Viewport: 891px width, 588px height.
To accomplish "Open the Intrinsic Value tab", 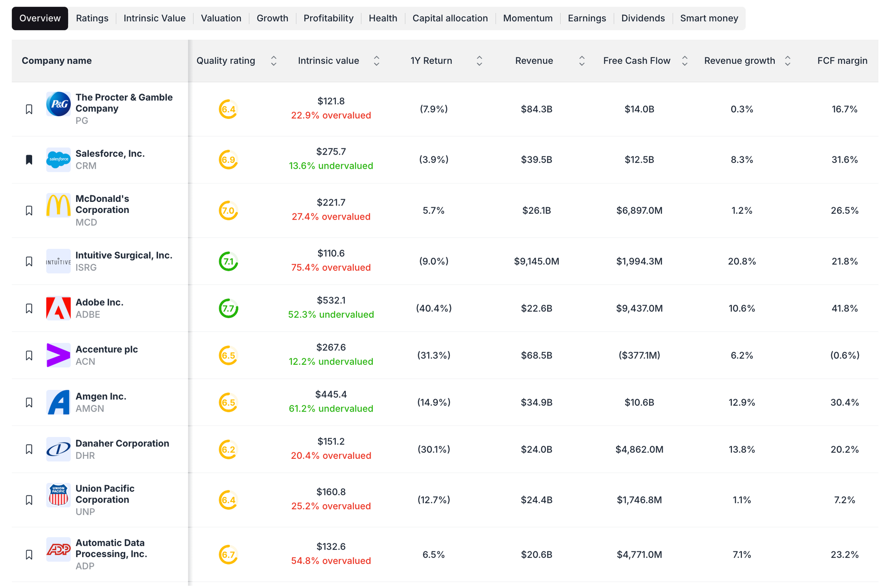I will [x=155, y=18].
